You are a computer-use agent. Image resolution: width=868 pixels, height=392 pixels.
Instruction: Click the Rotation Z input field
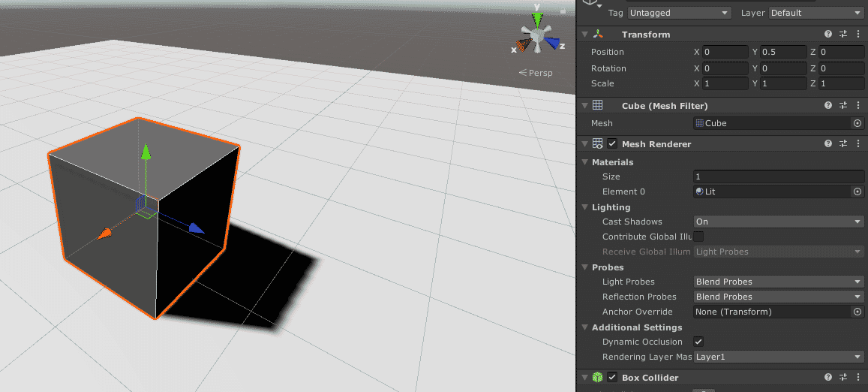[842, 68]
